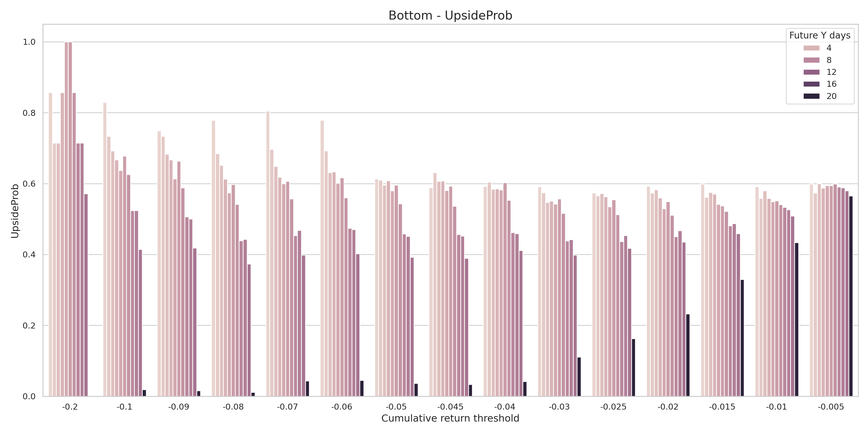This screenshot has height=434, width=868.
Task: Click the legend swatch for 20 days
Action: click(811, 96)
